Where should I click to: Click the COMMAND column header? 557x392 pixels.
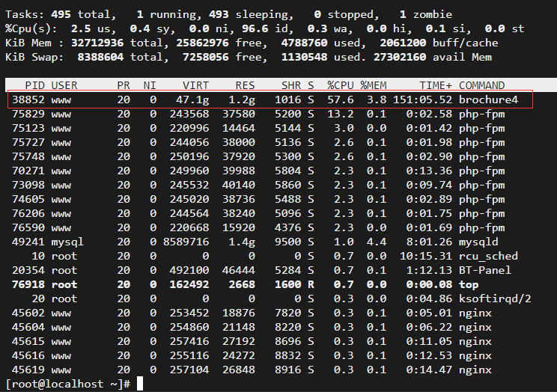(481, 85)
